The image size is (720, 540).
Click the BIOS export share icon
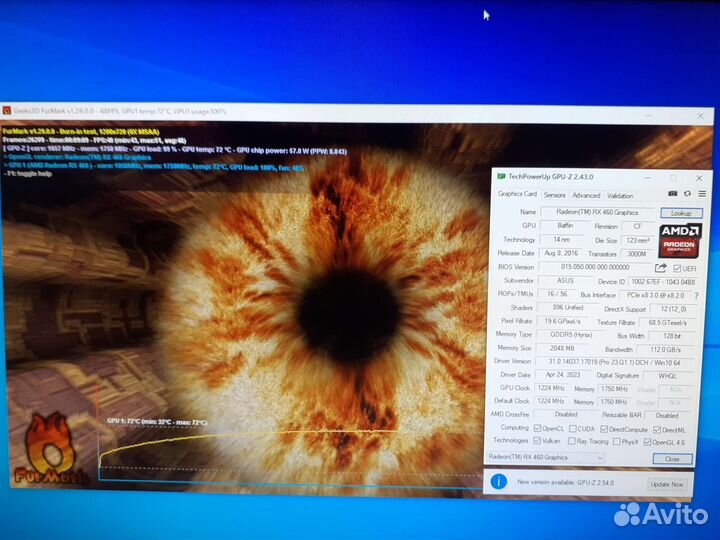(661, 268)
